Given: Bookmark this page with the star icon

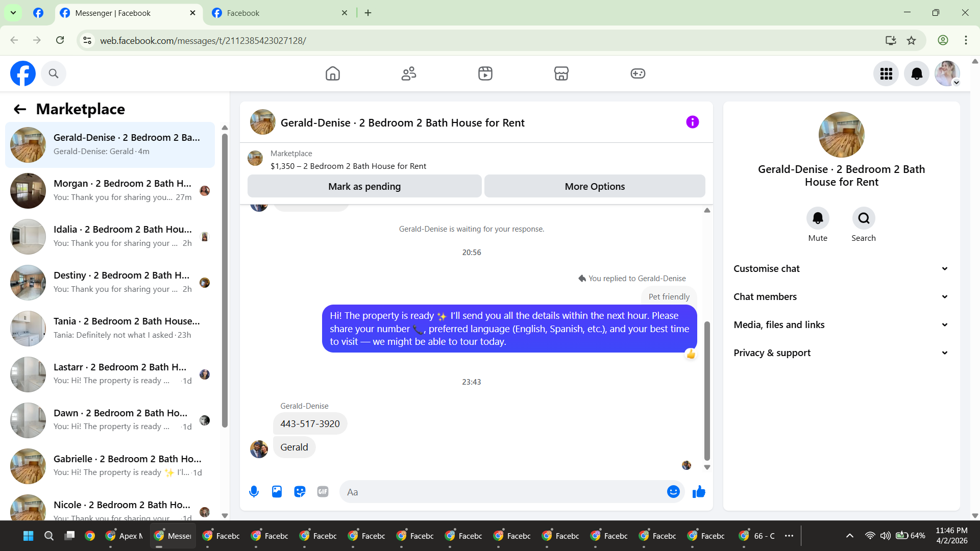Looking at the screenshot, I should pos(911,40).
